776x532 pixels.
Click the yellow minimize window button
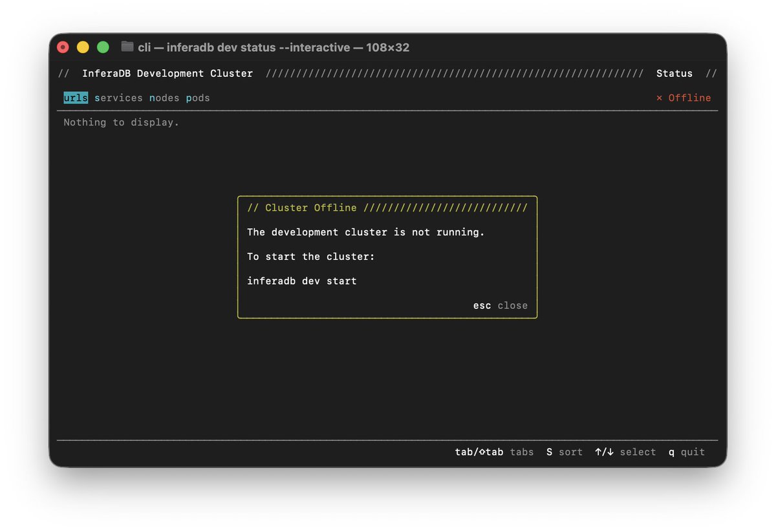(83, 47)
